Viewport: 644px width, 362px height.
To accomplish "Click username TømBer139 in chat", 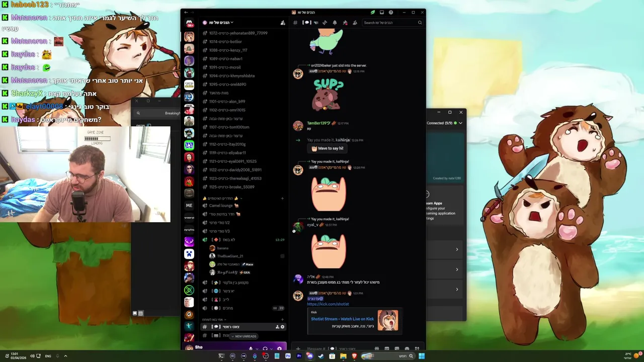I will click(x=318, y=123).
